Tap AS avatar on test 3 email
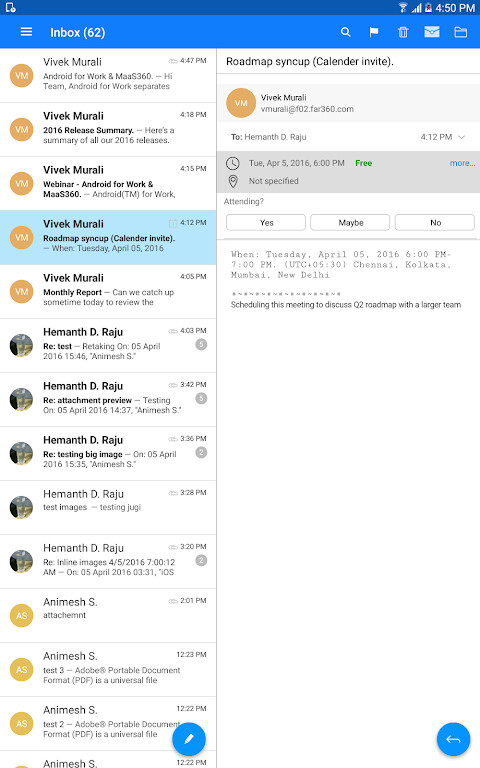This screenshot has width=480, height=768. 22,669
